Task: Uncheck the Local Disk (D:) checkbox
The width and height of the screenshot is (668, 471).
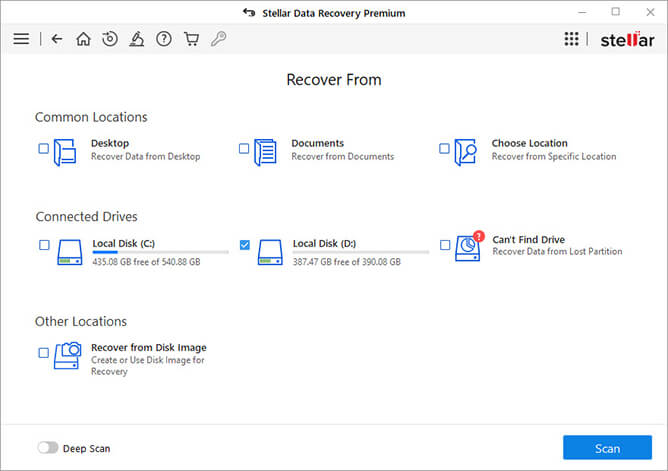Action: point(245,245)
